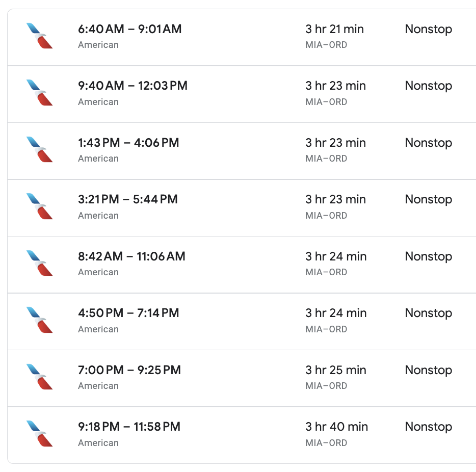The height and width of the screenshot is (472, 476).
Task: Click the airline logo on the 3:21 PM flight
Action: 39,206
